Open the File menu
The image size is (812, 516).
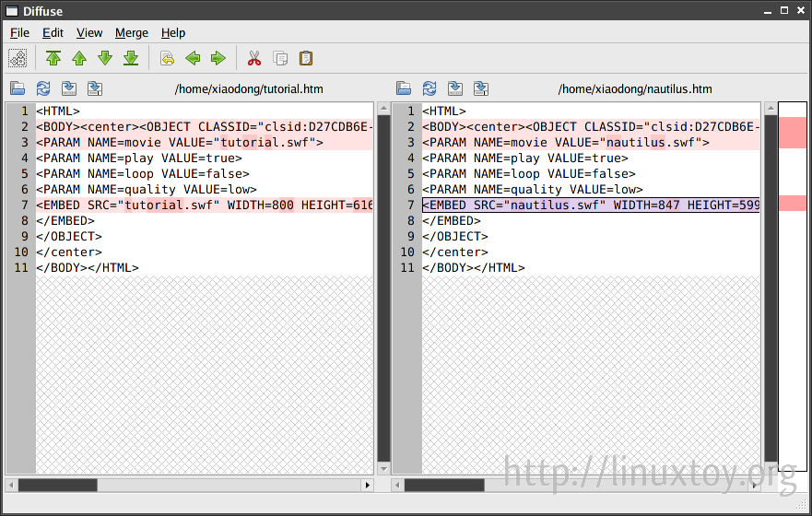point(19,33)
